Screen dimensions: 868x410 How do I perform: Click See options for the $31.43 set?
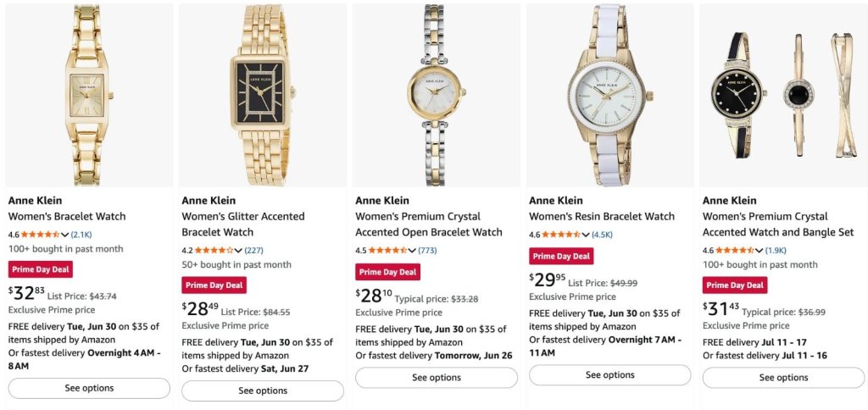point(783,378)
